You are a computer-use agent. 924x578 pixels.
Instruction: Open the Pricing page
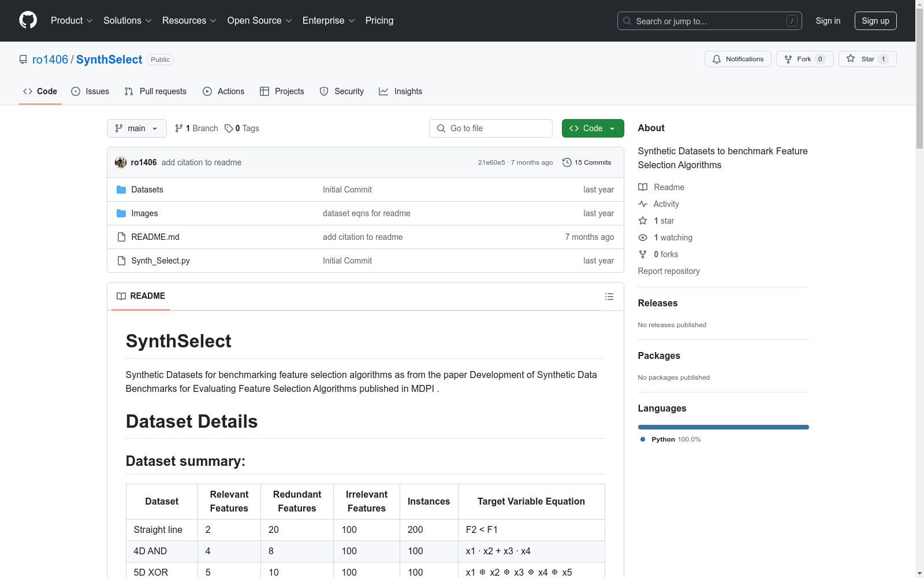pos(379,20)
